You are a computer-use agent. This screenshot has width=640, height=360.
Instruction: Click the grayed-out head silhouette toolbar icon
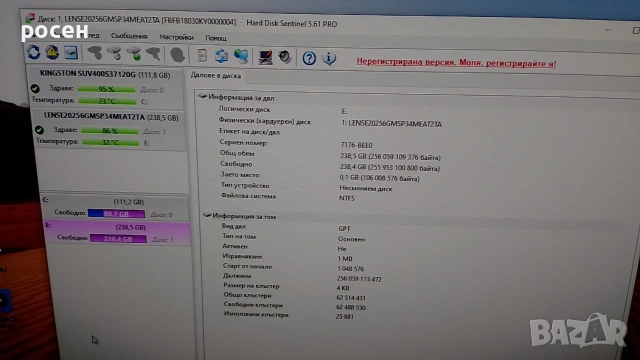coord(177,55)
